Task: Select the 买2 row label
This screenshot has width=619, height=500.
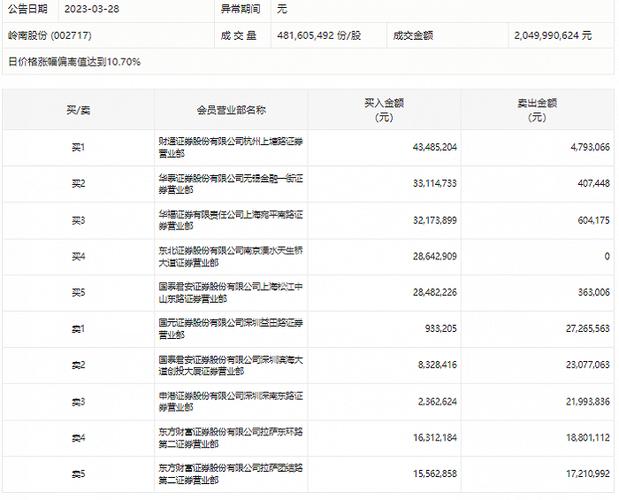Action: tap(78, 184)
